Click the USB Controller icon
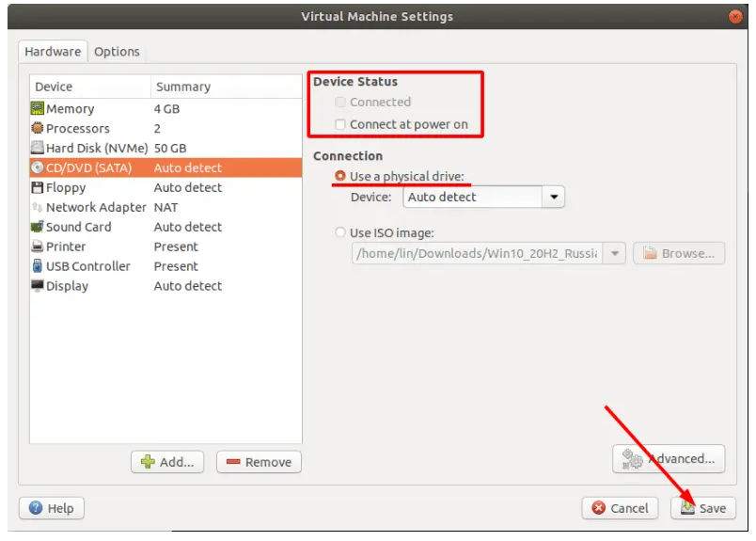The image size is (756, 541). 37,266
